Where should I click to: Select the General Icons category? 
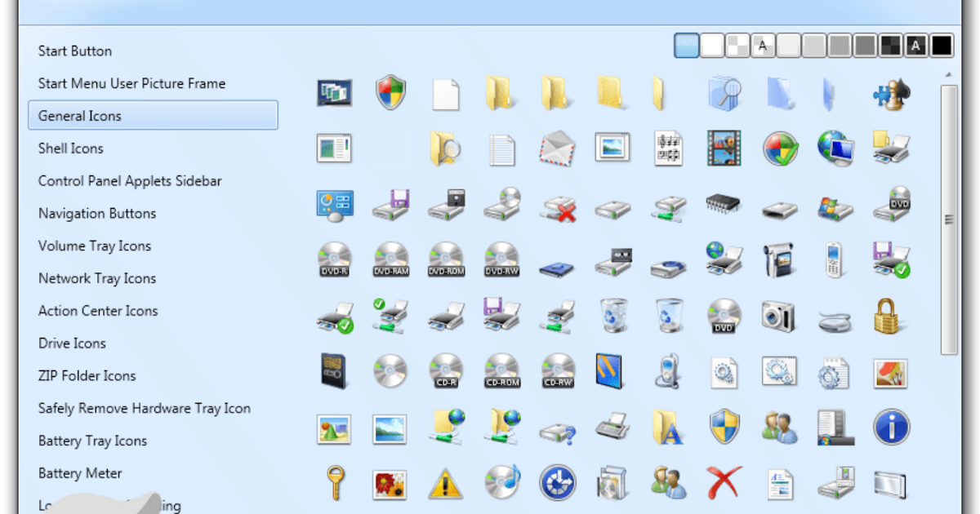153,115
